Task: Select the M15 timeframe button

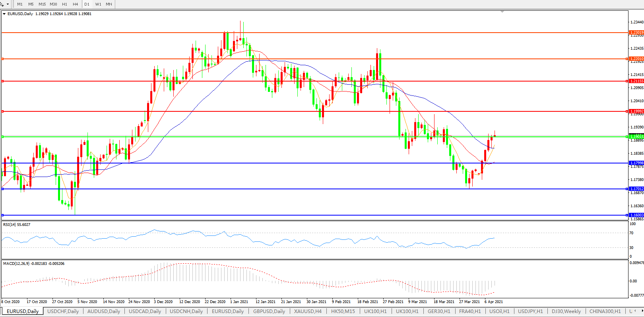Action: click(x=42, y=4)
